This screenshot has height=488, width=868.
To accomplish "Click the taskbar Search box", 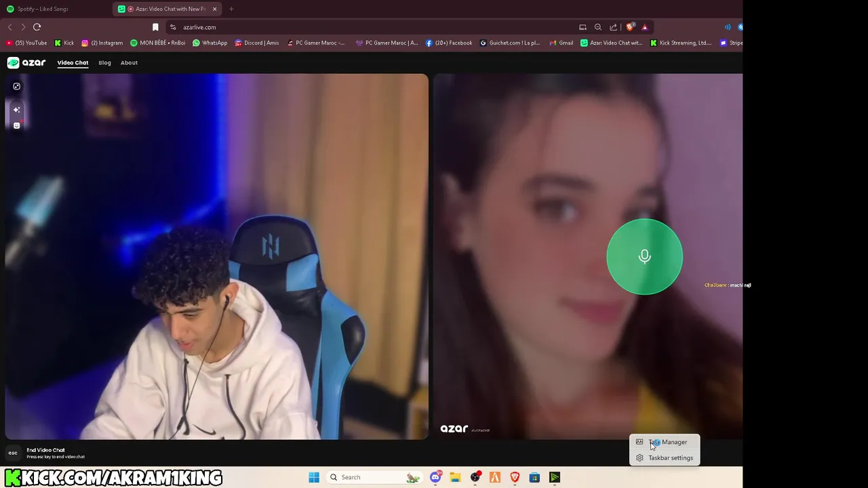I will pos(374,477).
